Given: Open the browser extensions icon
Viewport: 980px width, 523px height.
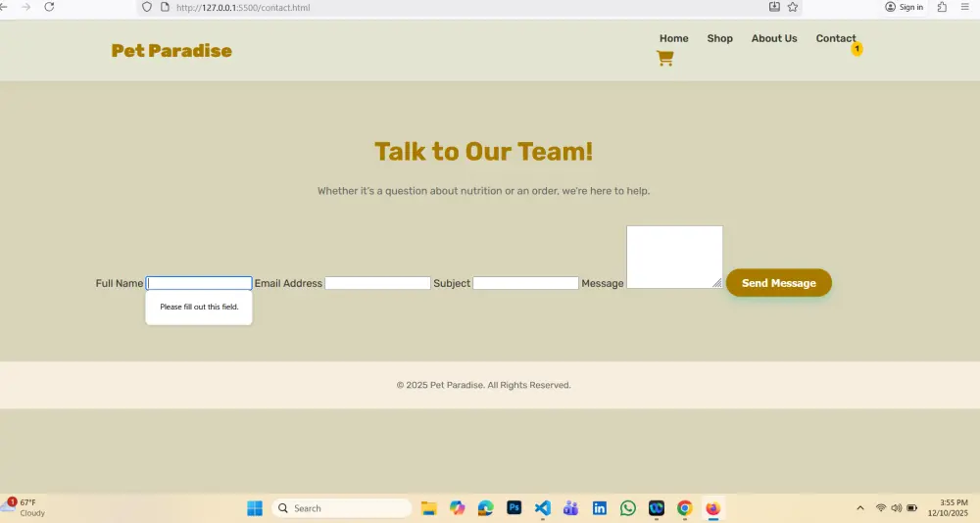Looking at the screenshot, I should (x=942, y=7).
